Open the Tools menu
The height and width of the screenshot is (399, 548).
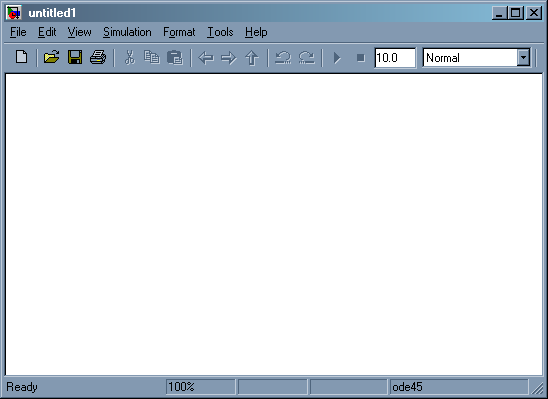tap(220, 32)
